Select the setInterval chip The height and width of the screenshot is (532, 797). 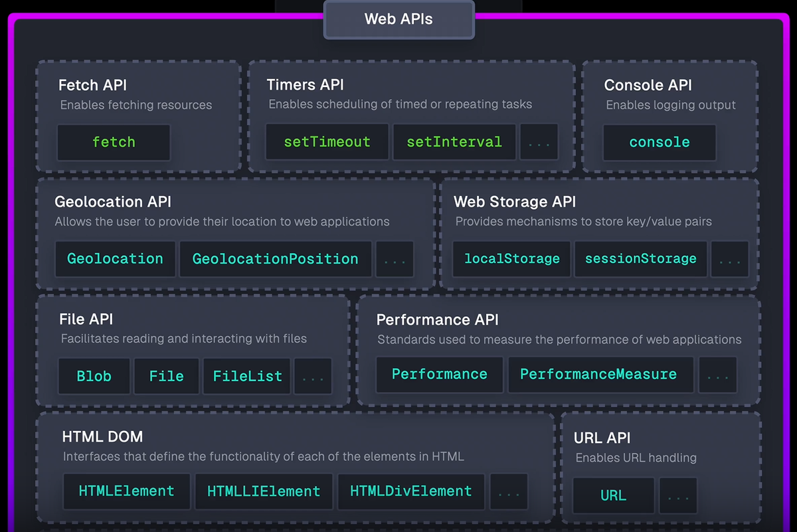tap(454, 142)
